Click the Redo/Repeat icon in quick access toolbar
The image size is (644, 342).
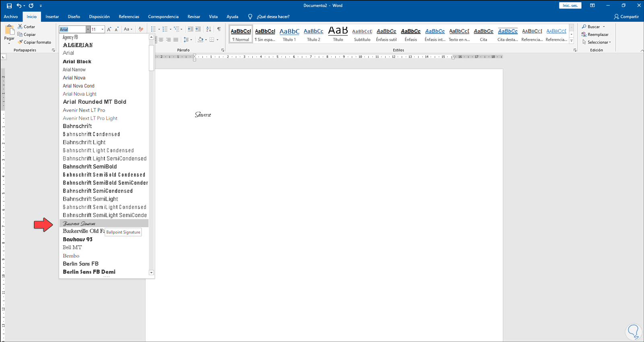click(x=31, y=6)
